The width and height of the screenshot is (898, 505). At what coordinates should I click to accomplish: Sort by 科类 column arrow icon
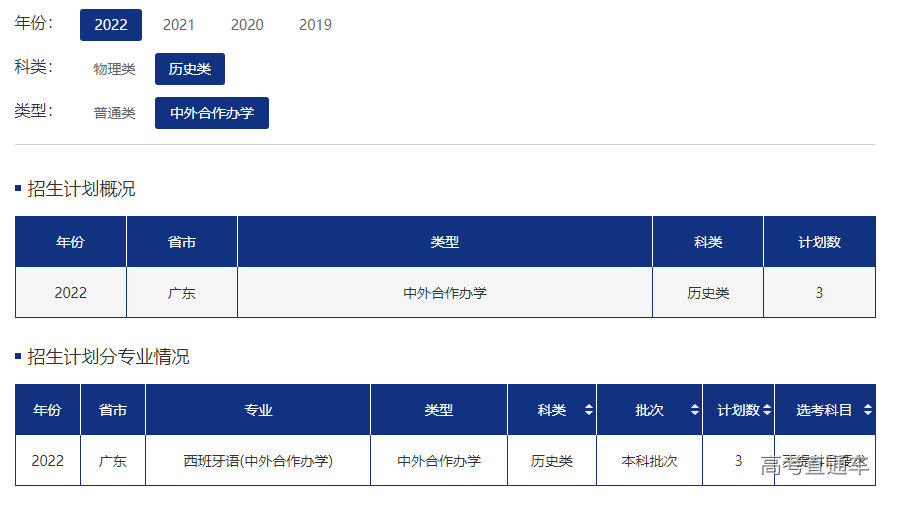point(588,410)
